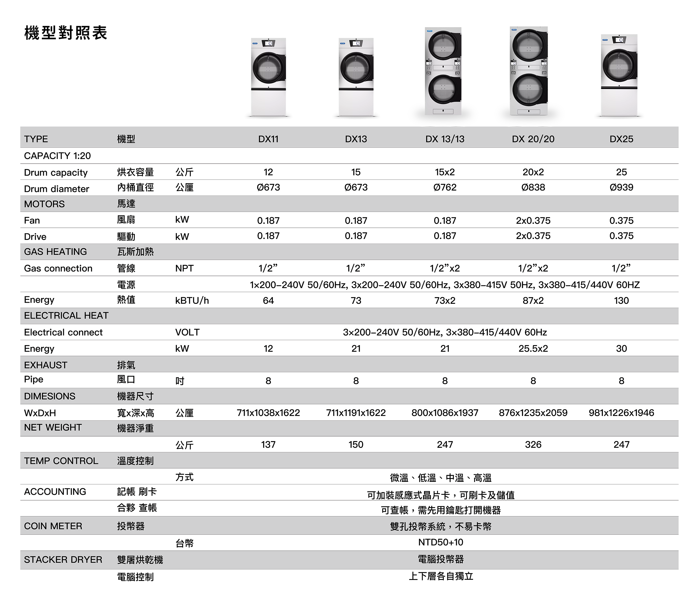This screenshot has height=607, width=700.
Task: Select the GAS HEATING section header
Action: (56, 252)
